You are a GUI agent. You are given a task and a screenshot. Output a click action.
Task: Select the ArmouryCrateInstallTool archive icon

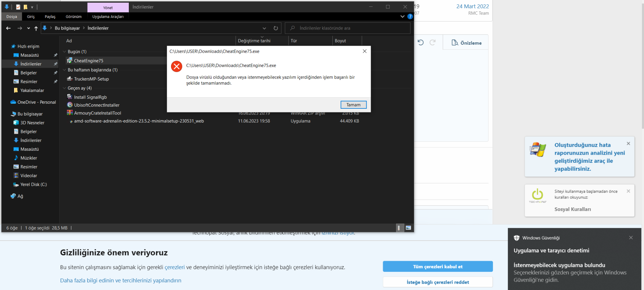coord(70,113)
